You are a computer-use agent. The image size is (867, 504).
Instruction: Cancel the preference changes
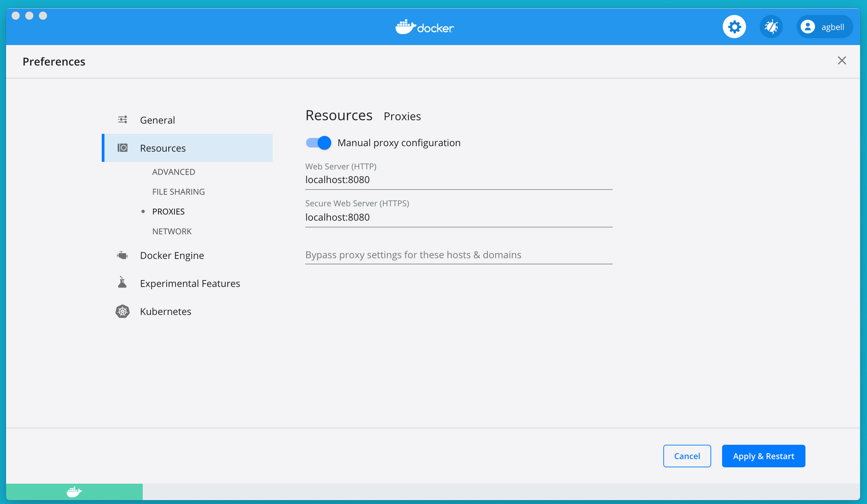coord(687,456)
